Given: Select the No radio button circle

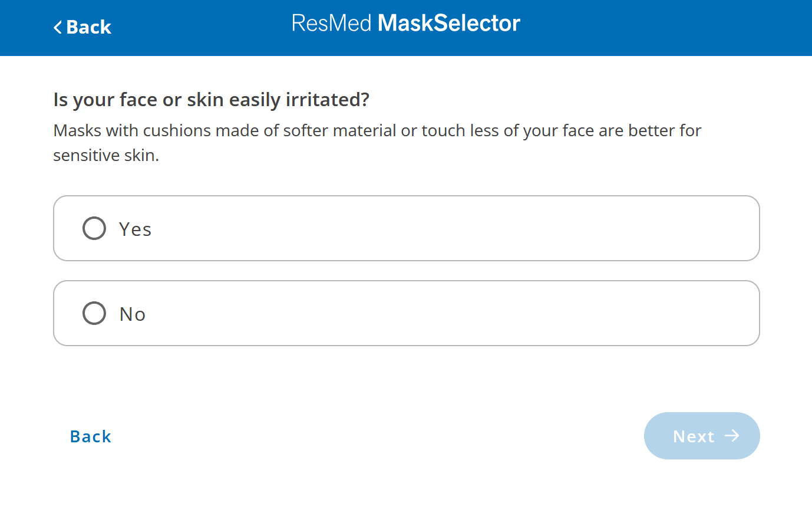Looking at the screenshot, I should pos(94,313).
